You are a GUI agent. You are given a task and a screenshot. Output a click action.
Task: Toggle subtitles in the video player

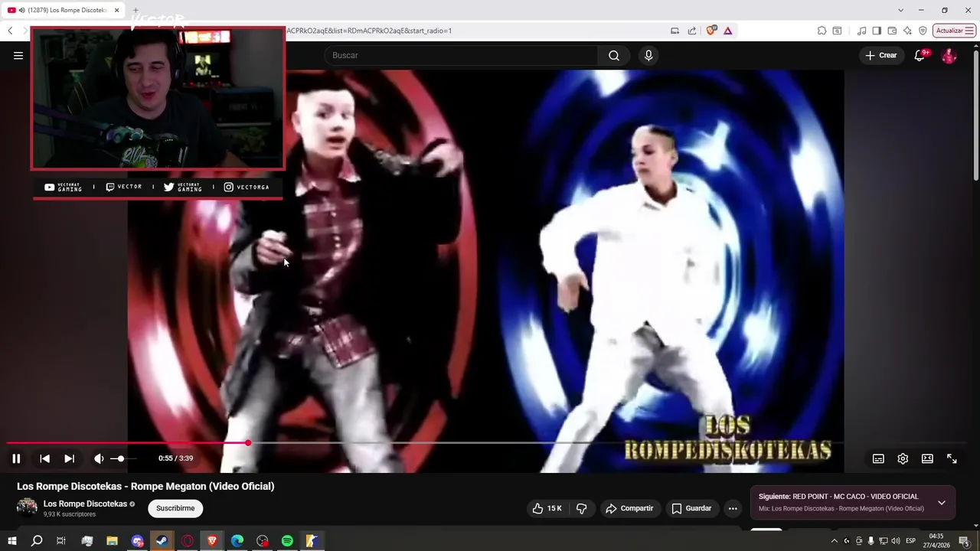click(878, 458)
